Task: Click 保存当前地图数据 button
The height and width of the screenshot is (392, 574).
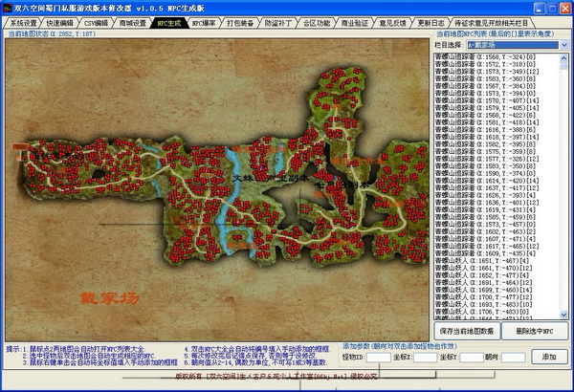Action: point(468,330)
